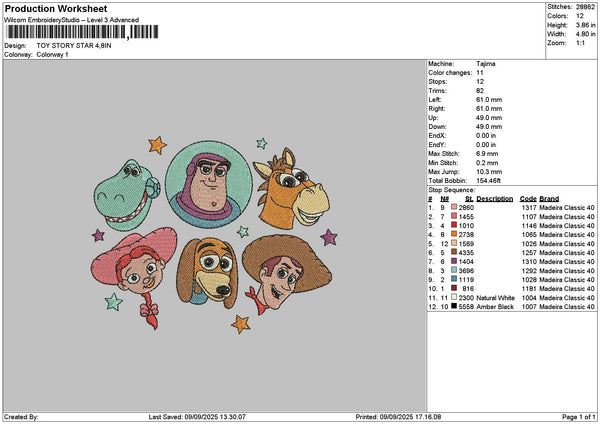Click the Trims value '82'
Screen dimensions: 600x424
tap(480, 91)
